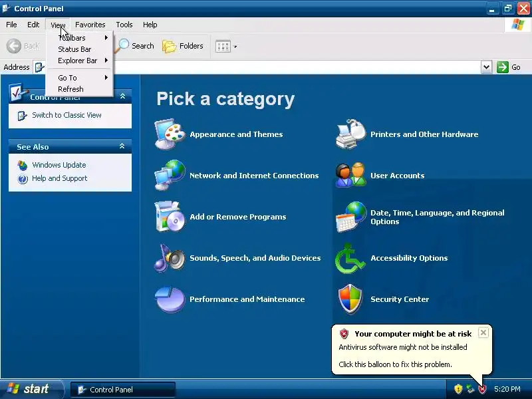
Task: Click the Performance and Maintenance link text
Action: pos(247,299)
